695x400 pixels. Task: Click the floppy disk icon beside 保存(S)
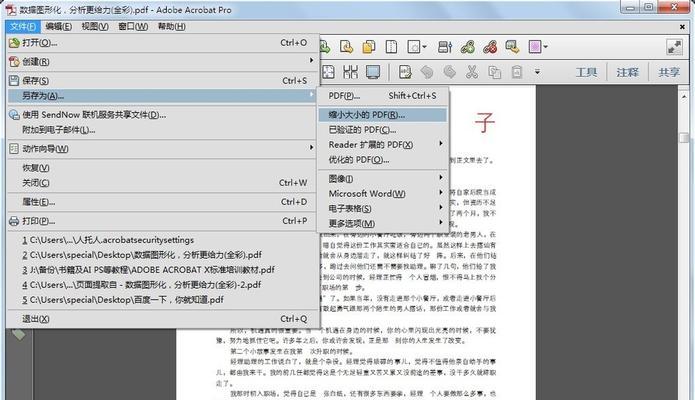point(14,80)
